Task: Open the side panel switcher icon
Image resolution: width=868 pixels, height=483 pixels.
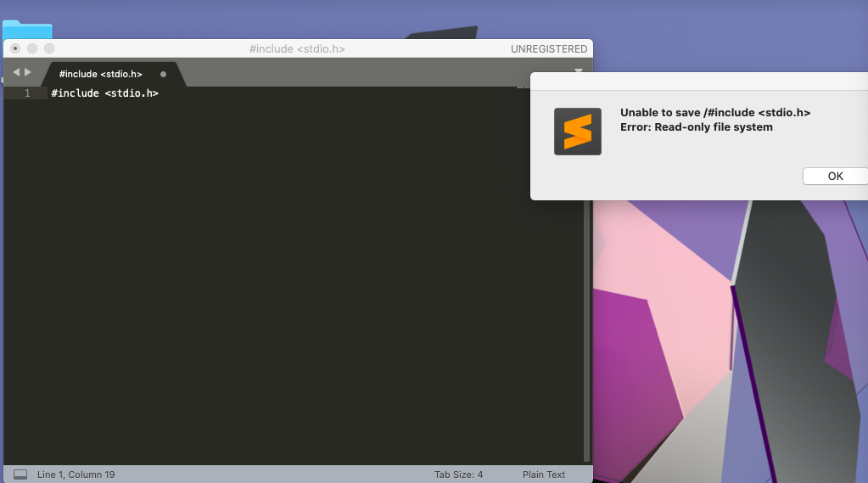Action: pyautogui.click(x=20, y=475)
